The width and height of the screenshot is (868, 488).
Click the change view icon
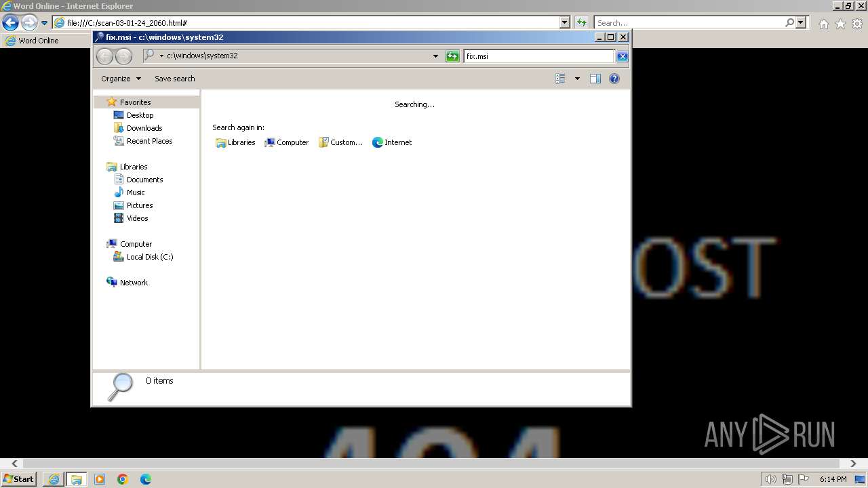(x=560, y=79)
